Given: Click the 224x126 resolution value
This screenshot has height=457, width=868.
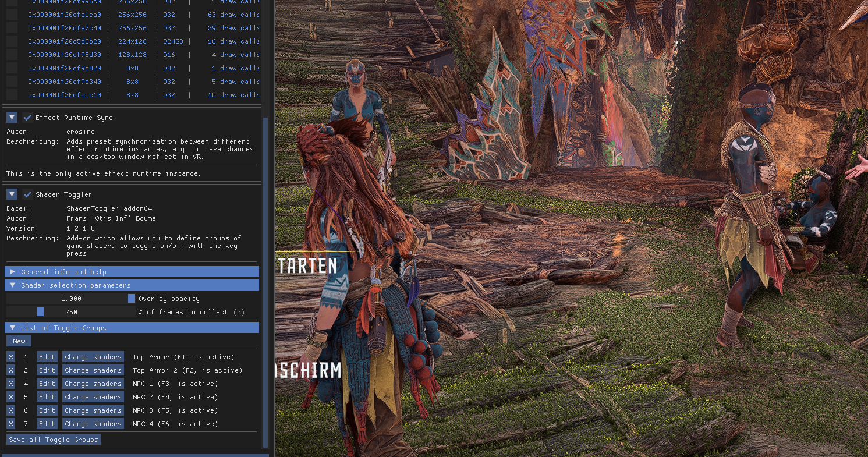Looking at the screenshot, I should [x=132, y=41].
